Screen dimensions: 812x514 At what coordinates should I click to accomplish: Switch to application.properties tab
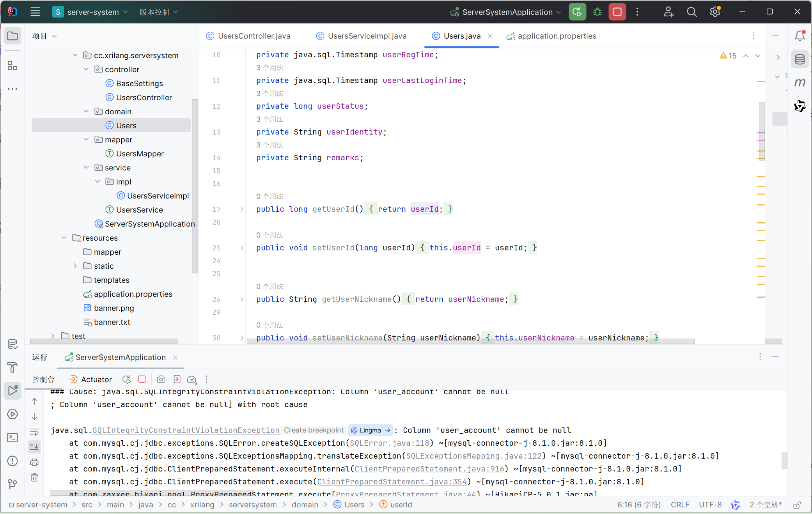pyautogui.click(x=551, y=36)
